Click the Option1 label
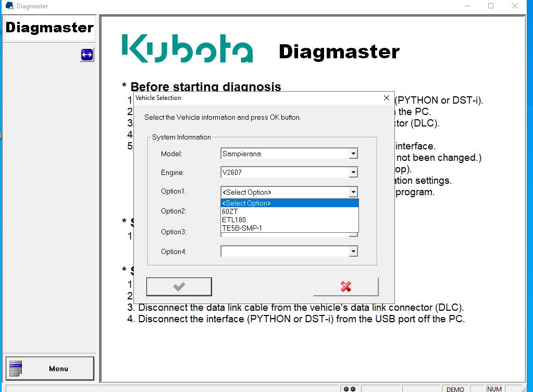The width and height of the screenshot is (533, 392). click(173, 191)
